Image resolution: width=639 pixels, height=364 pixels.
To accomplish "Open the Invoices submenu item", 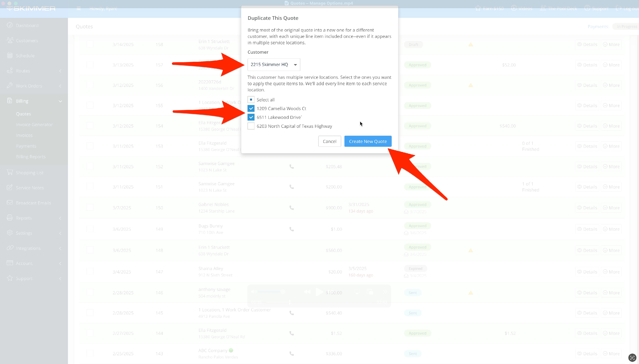I will coord(24,135).
